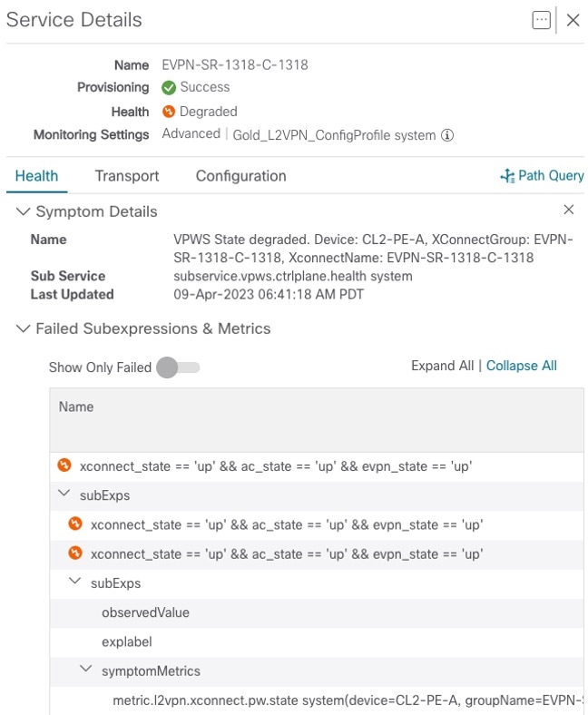Click the orange Health Degraded icon
Viewport: 588px width, 715px height.
point(169,112)
